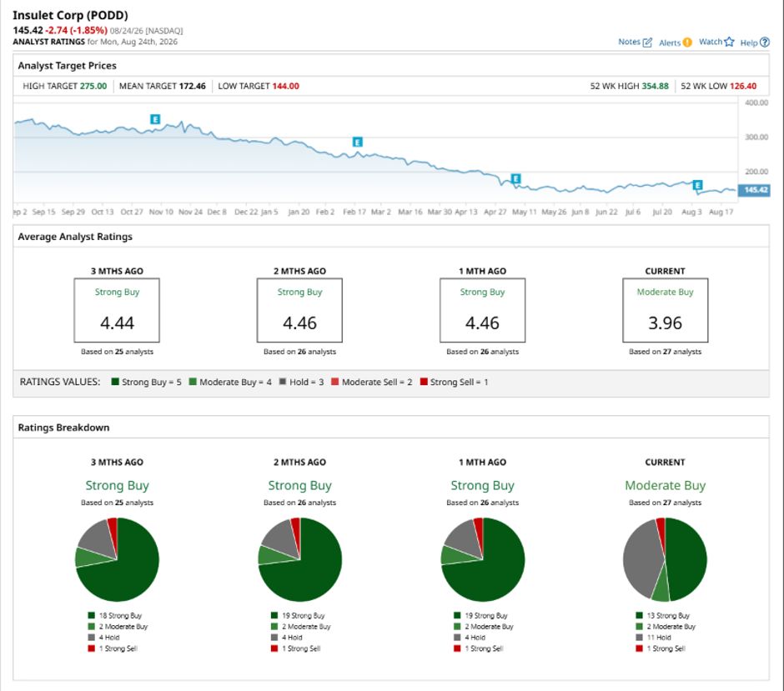This screenshot has height=691, width=784.
Task: Click 'Based on 27 analysts' under CURRENT pie
Action: tap(665, 503)
